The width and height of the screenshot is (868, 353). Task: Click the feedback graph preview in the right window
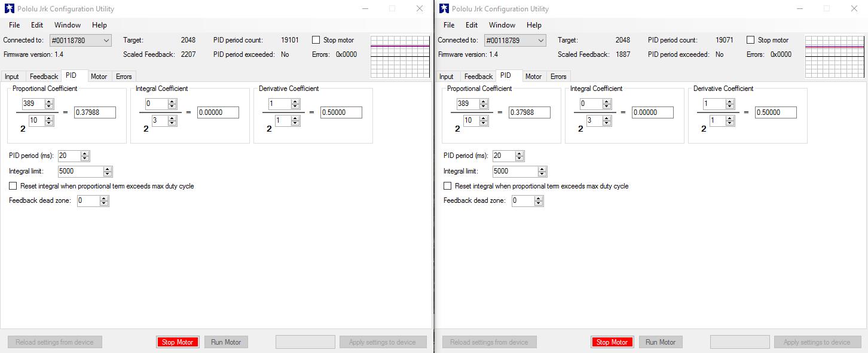click(x=835, y=57)
